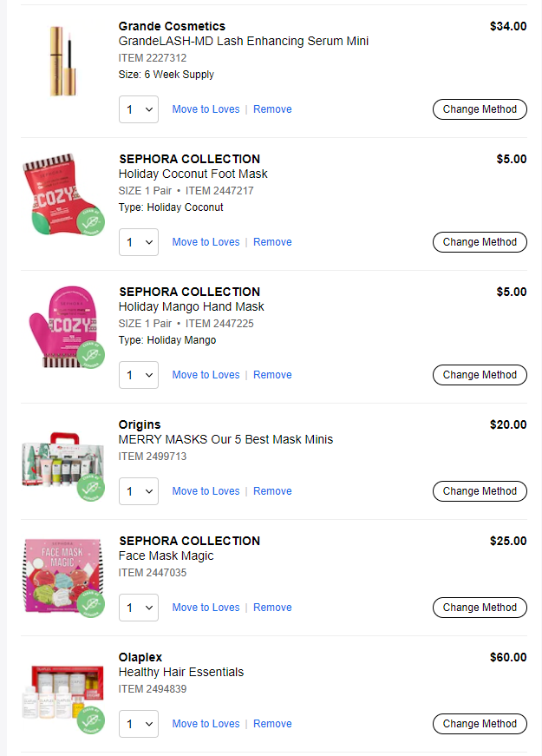Remove Face Mask Magic from basket
Screen dimensions: 542x756
(x=272, y=608)
